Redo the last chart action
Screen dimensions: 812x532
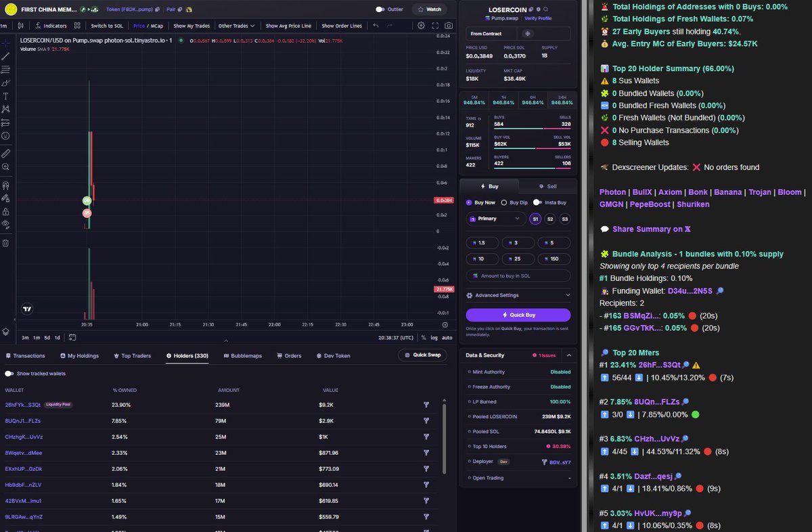tap(390, 26)
